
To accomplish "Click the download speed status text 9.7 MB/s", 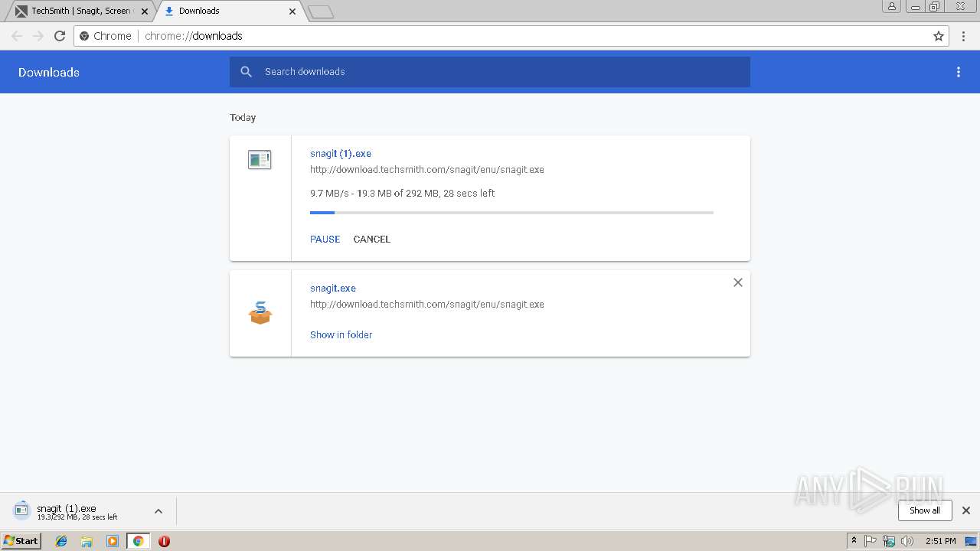I will pyautogui.click(x=403, y=194).
